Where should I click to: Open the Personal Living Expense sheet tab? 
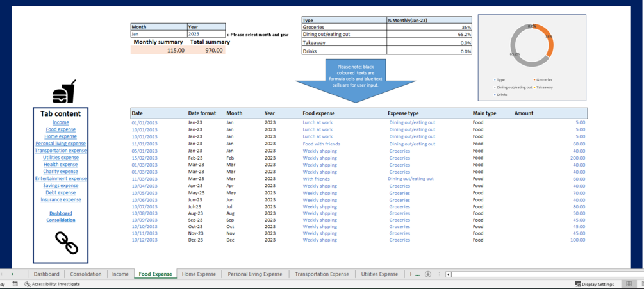click(255, 274)
